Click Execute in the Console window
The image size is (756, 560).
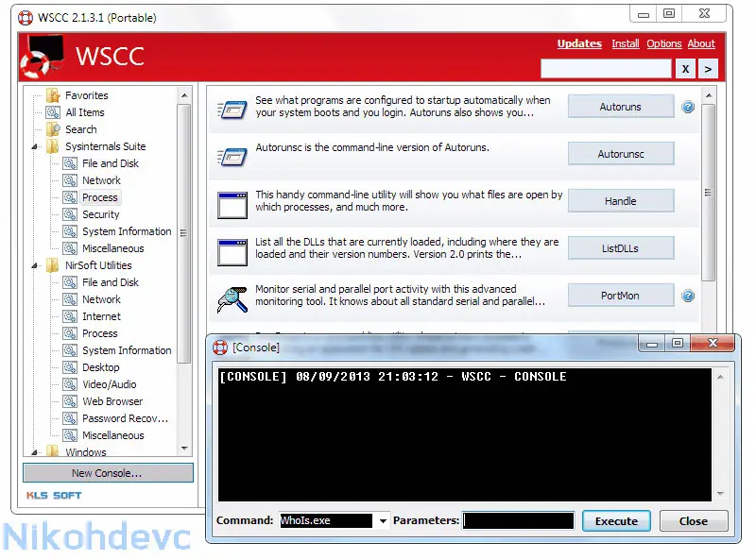(x=616, y=521)
